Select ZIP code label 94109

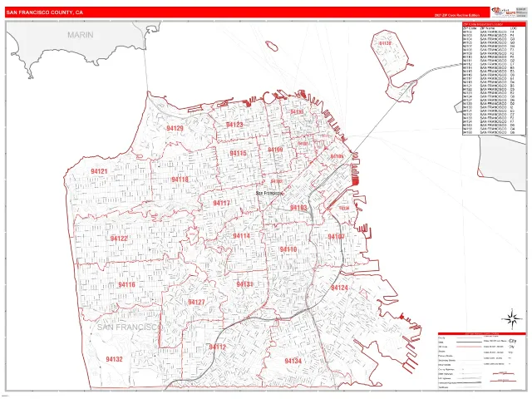tap(275, 150)
